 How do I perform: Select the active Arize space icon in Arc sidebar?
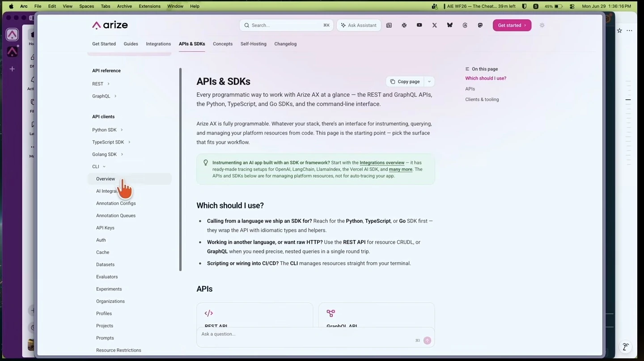[x=12, y=34]
